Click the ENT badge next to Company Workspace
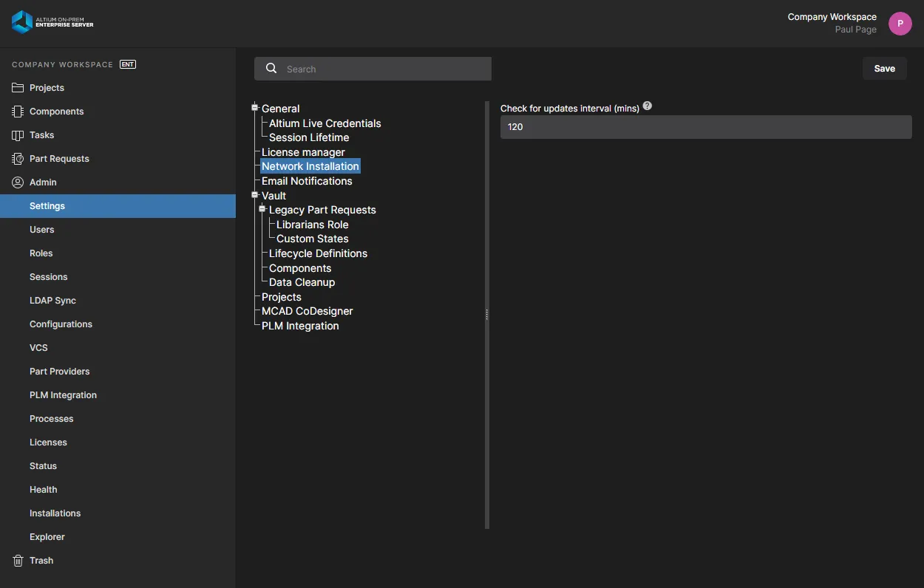 point(128,64)
